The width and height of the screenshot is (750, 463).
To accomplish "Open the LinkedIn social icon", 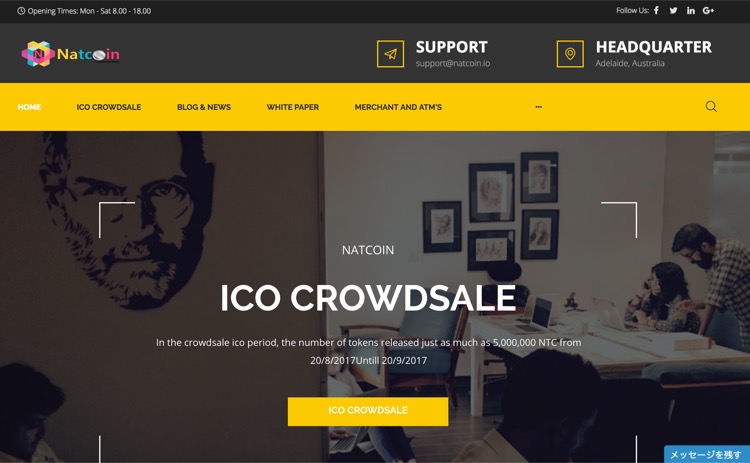I will coord(691,11).
